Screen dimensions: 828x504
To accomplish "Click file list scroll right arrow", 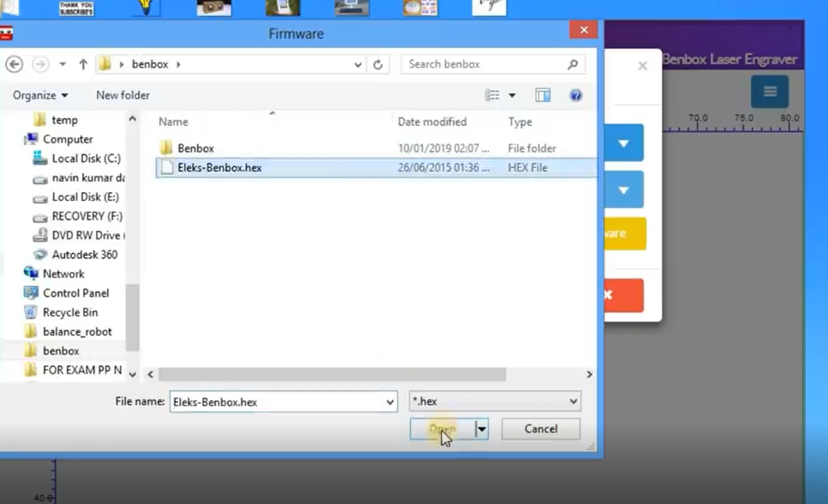I will 589,374.
